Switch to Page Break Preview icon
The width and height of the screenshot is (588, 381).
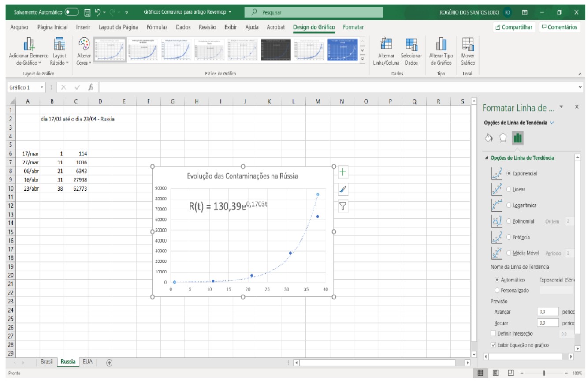[x=511, y=373]
